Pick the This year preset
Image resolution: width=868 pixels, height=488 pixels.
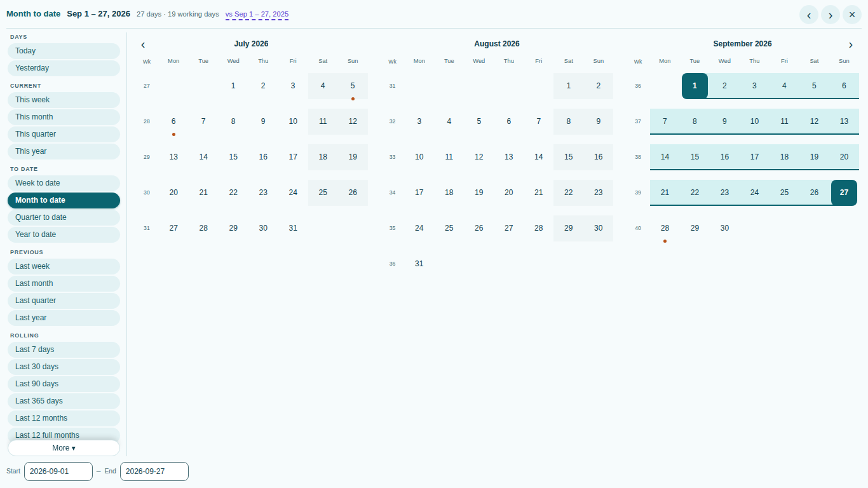64,151
